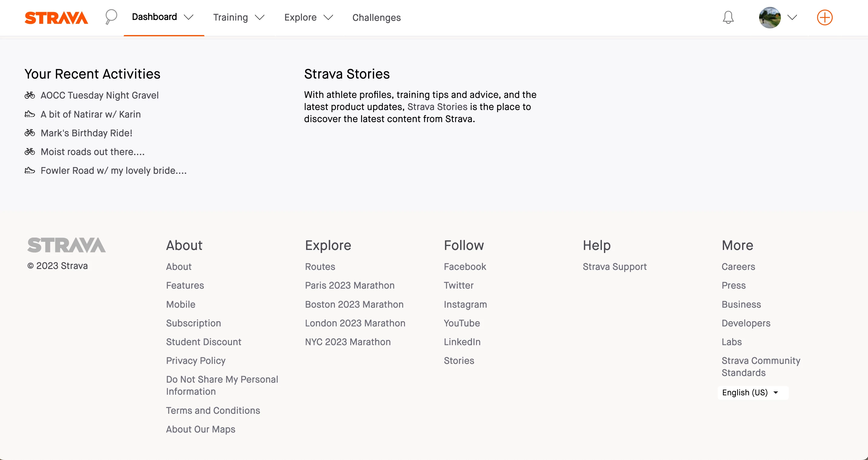Image resolution: width=868 pixels, height=460 pixels.
Task: Open the About footer link
Action: 178,267
